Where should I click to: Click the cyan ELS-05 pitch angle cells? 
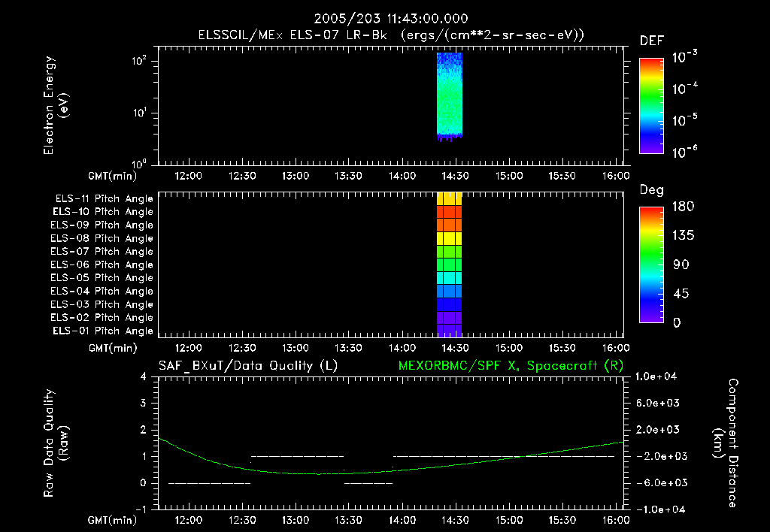[450, 278]
